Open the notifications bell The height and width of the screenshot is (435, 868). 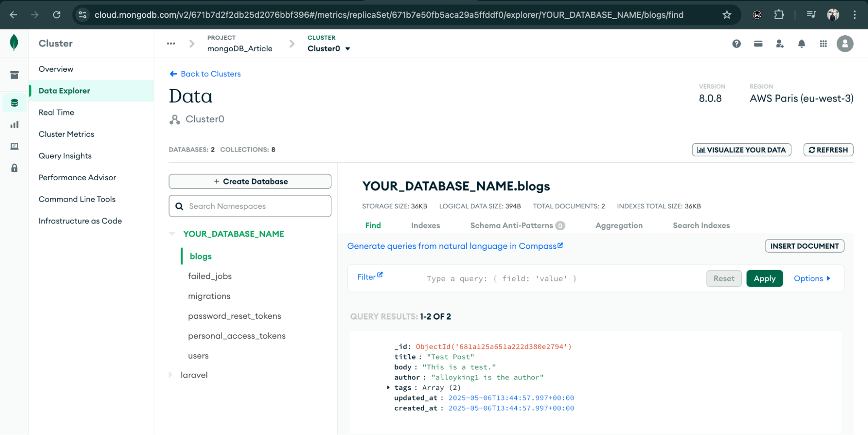(802, 43)
